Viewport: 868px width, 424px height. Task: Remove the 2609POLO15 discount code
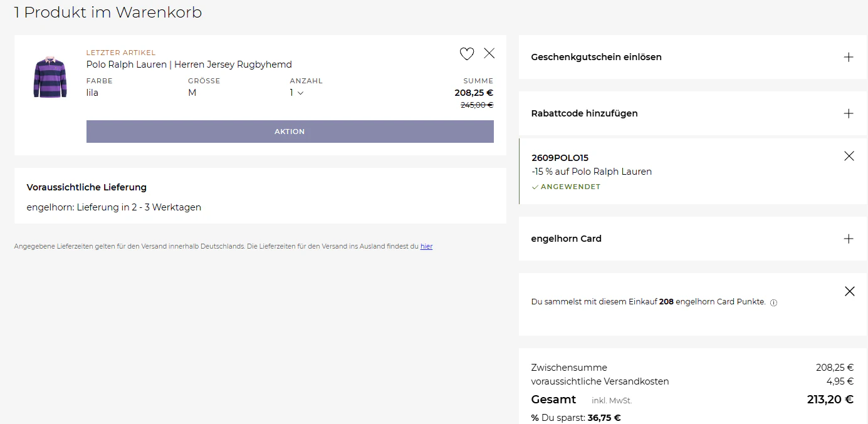[849, 156]
